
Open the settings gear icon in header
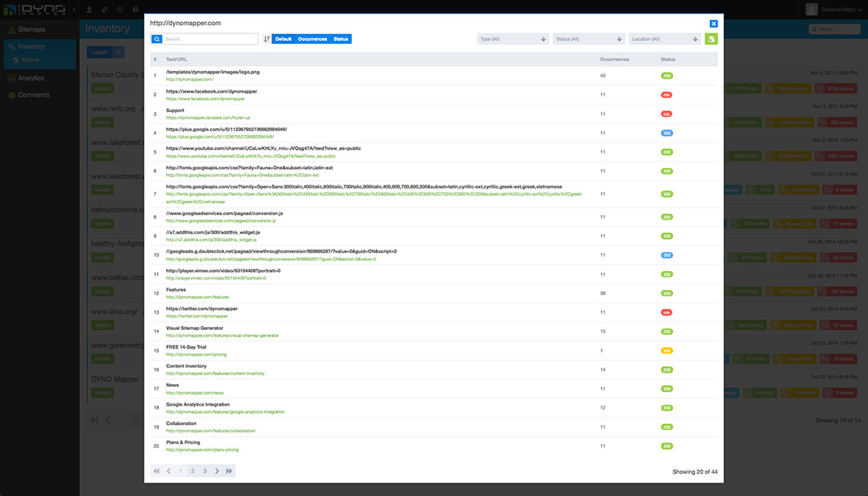coord(120,10)
